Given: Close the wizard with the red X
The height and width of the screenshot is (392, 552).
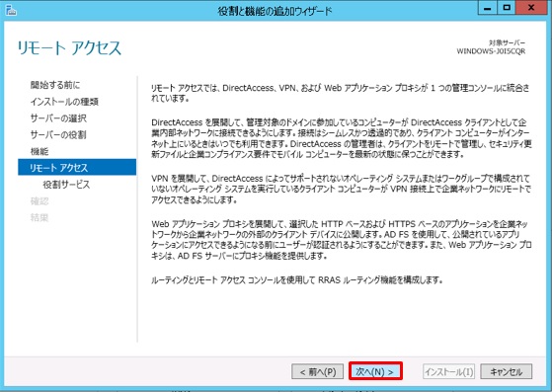Looking at the screenshot, I should click(532, 8).
